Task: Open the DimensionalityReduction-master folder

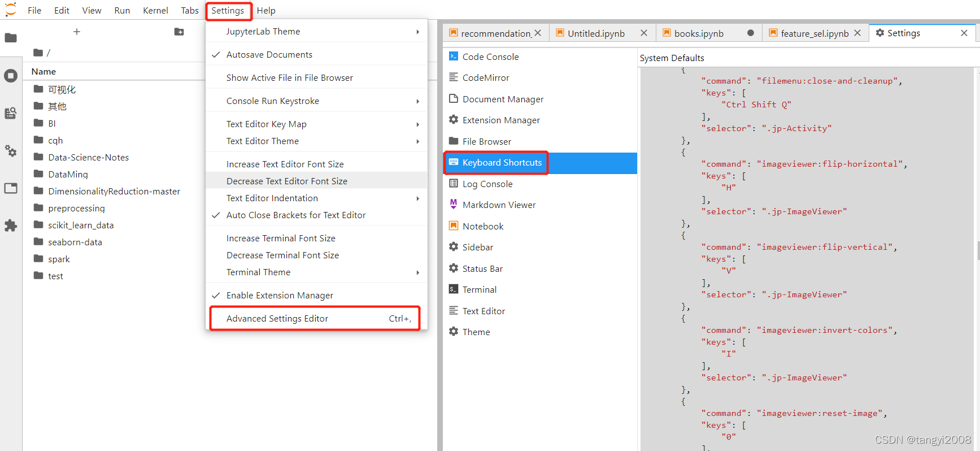Action: coord(114,191)
